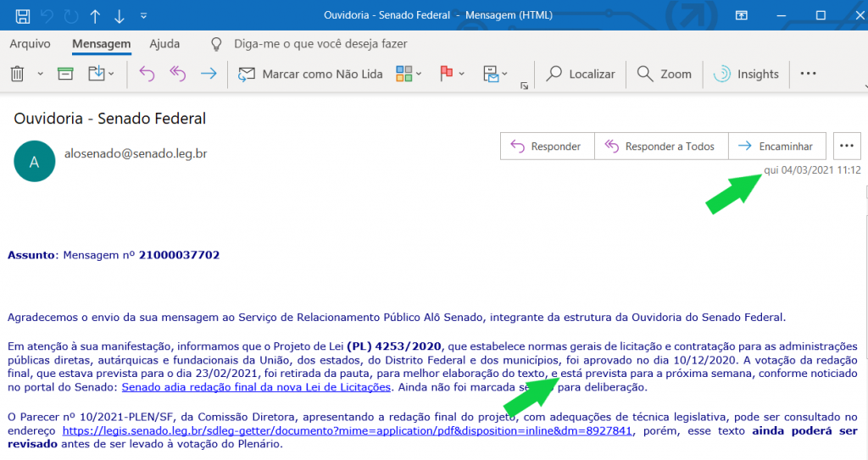
Task: Click the 'Diga-me o que você deseja fazer' box
Action: point(320,43)
